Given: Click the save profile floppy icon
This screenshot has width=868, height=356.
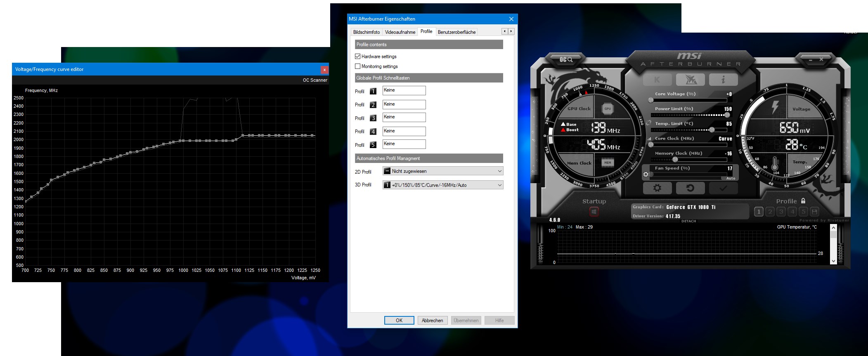Looking at the screenshot, I should (814, 212).
